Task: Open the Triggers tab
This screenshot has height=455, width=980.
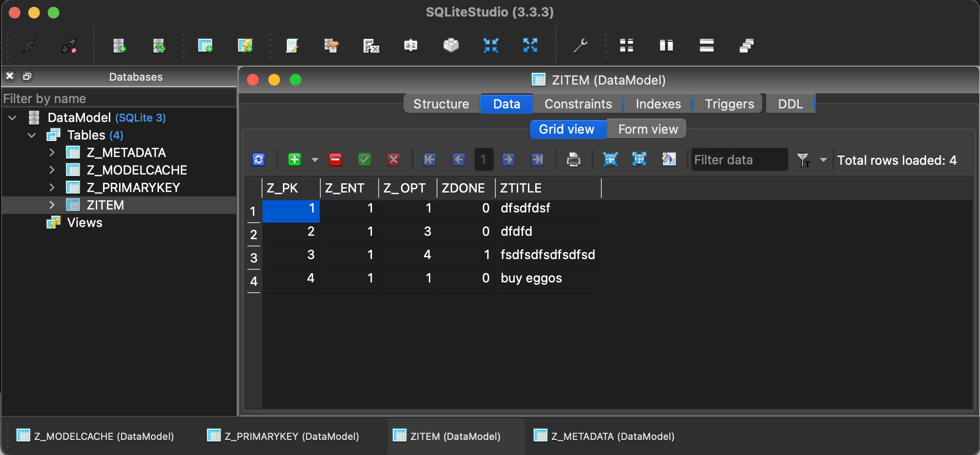Action: 729,104
